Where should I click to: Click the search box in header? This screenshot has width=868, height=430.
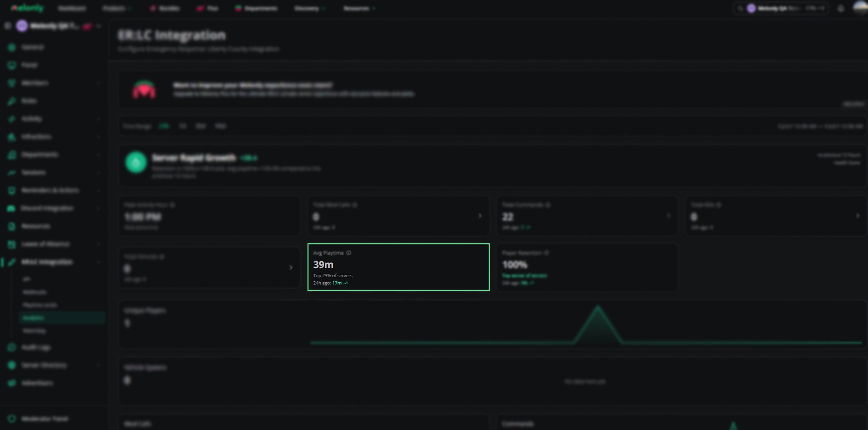781,8
